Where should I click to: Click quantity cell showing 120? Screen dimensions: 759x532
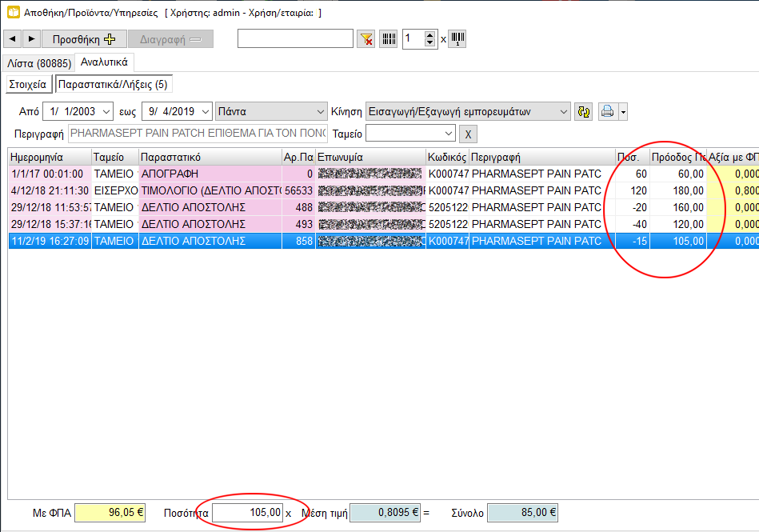pos(632,190)
